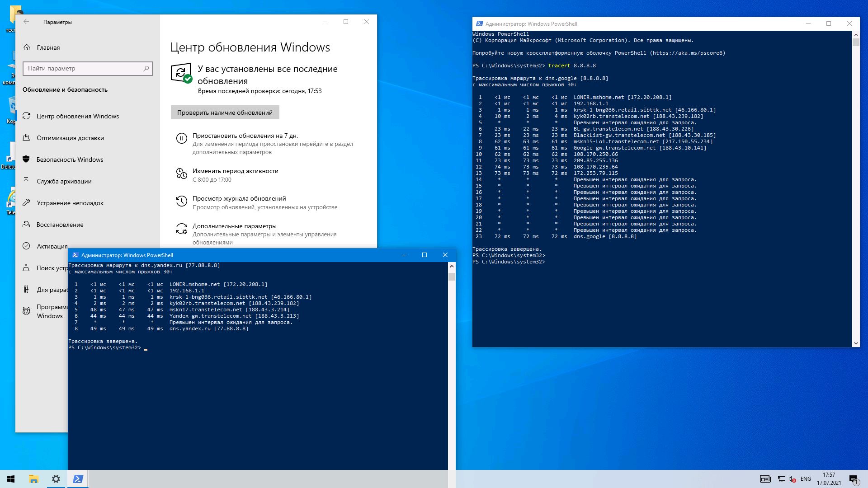This screenshot has width=868, height=488.
Task: Click scroll-down arrow of right PowerShell window
Action: tap(855, 343)
